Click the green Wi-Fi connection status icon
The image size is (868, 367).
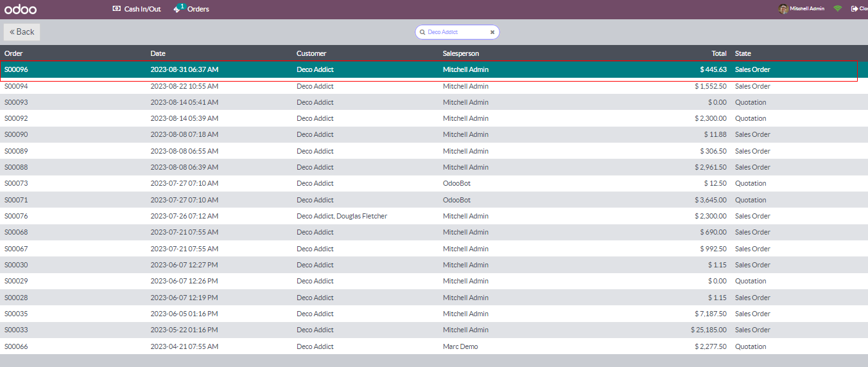click(x=838, y=9)
